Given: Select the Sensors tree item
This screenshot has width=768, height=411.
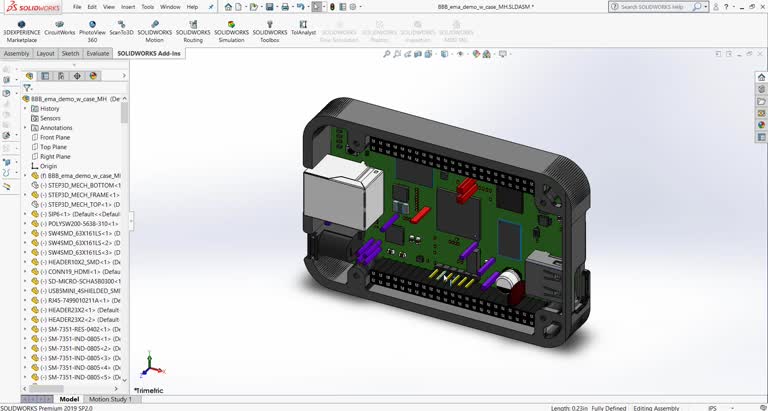Looking at the screenshot, I should click(x=46, y=118).
